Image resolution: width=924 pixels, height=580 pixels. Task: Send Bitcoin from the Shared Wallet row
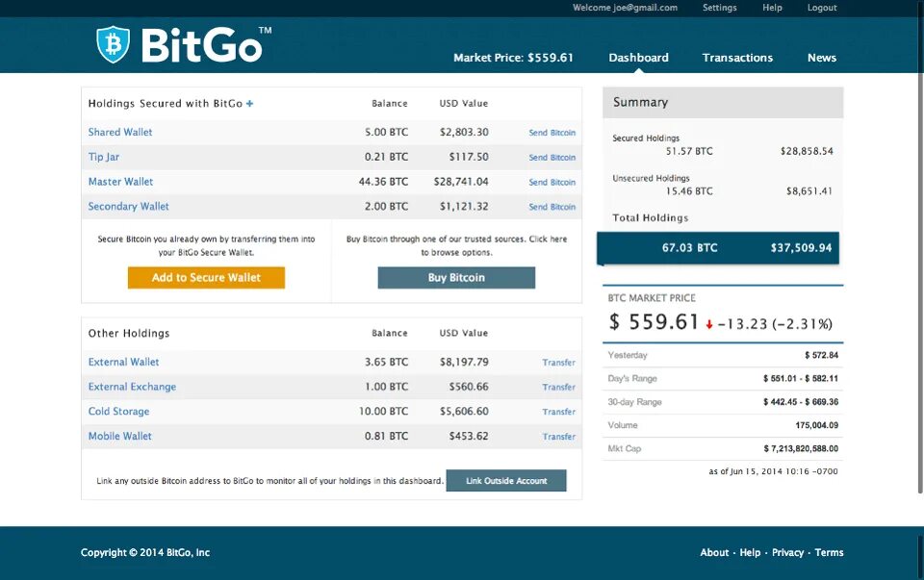[x=552, y=133]
